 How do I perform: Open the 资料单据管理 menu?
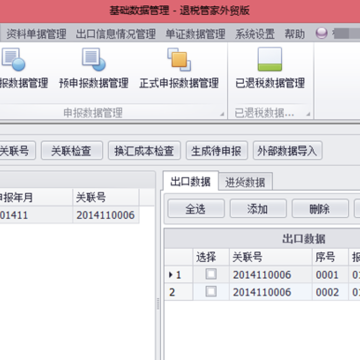click(x=36, y=34)
